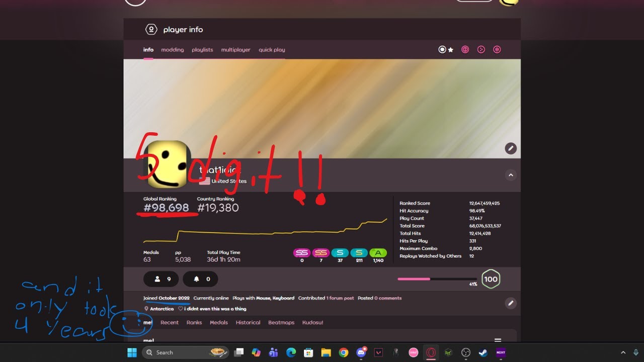Open the followers count button showing 9
Viewport: 644px width, 362px height.
click(160, 279)
